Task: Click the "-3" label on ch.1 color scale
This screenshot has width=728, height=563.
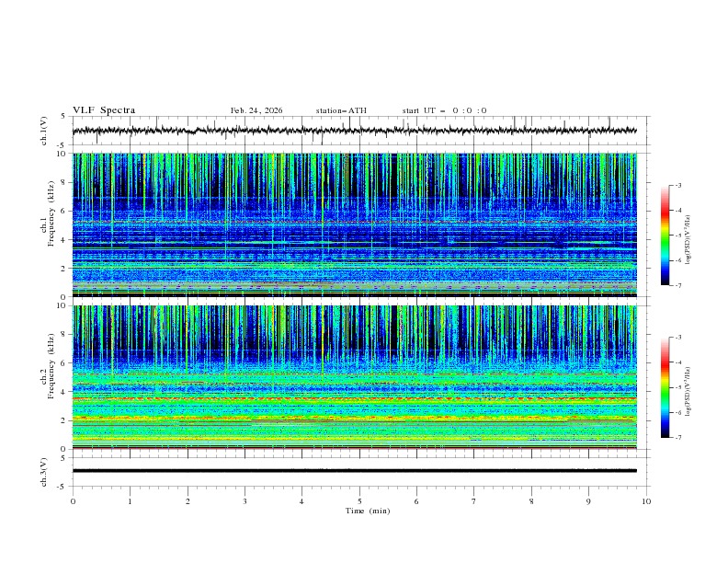Action: pos(677,185)
